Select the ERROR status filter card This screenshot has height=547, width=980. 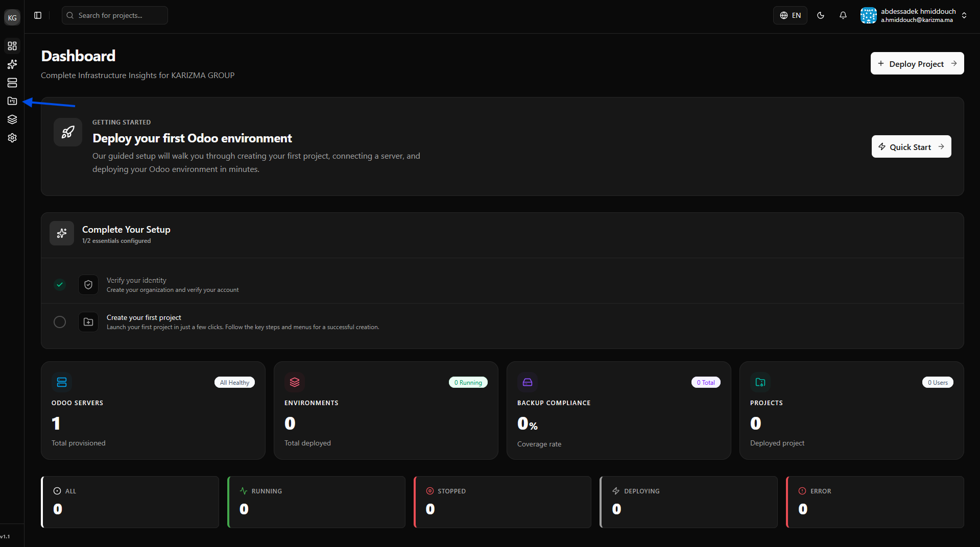coord(875,502)
